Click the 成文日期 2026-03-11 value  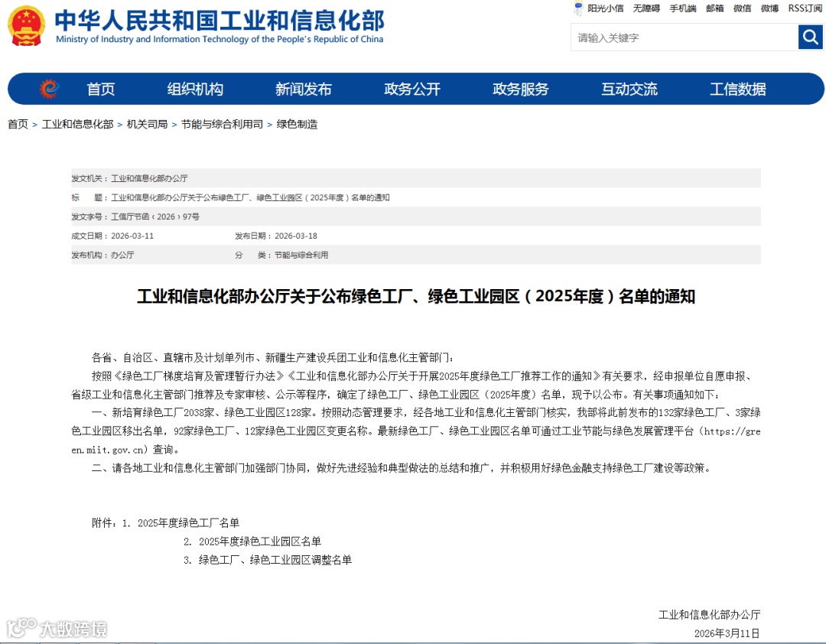click(x=132, y=236)
